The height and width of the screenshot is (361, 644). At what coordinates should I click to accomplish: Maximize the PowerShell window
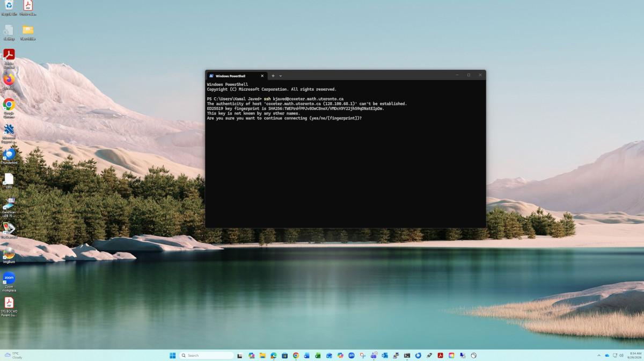(x=469, y=75)
